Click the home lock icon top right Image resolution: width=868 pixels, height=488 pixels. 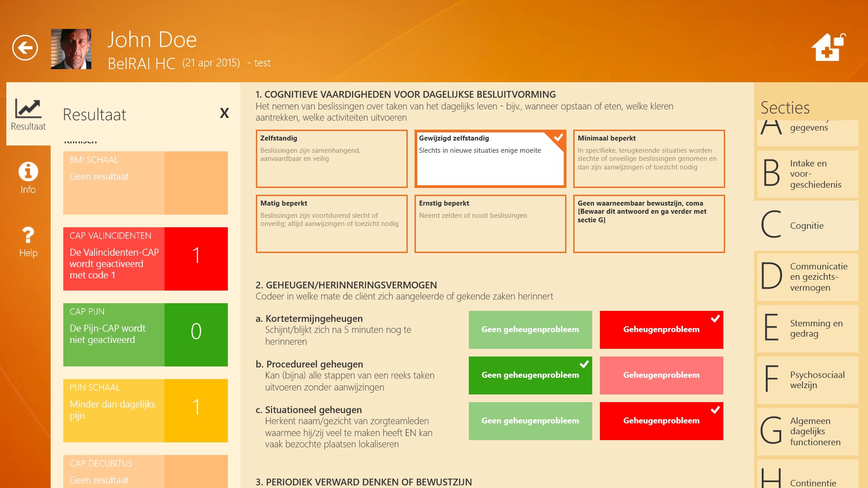[x=828, y=47]
